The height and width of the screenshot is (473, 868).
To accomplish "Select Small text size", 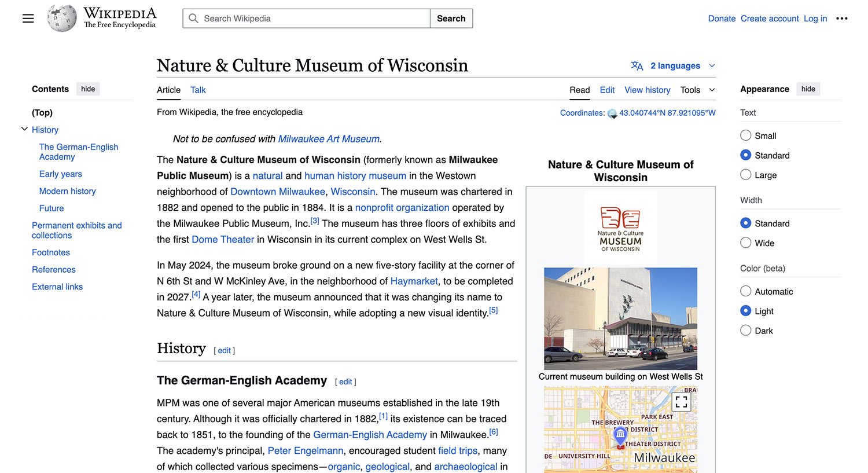I will [746, 135].
